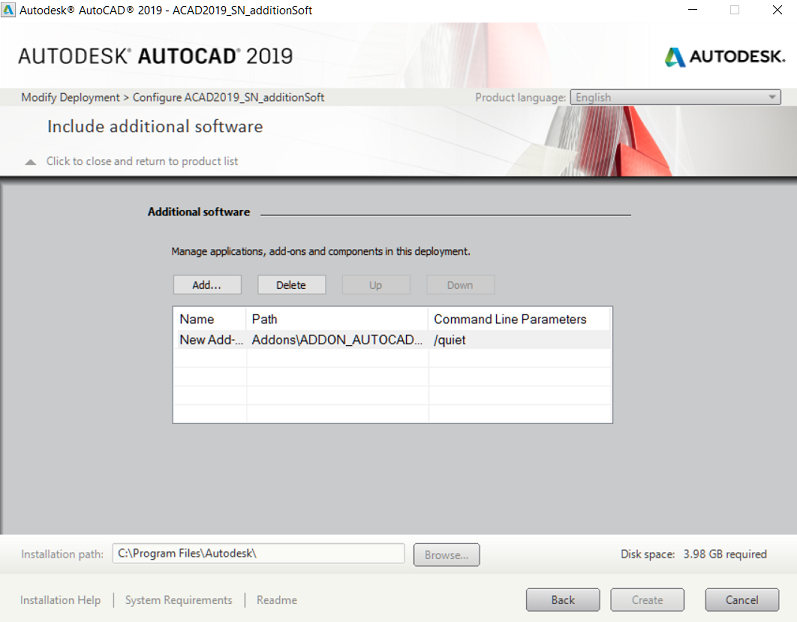Select the New Add-... row name cell

click(x=210, y=340)
